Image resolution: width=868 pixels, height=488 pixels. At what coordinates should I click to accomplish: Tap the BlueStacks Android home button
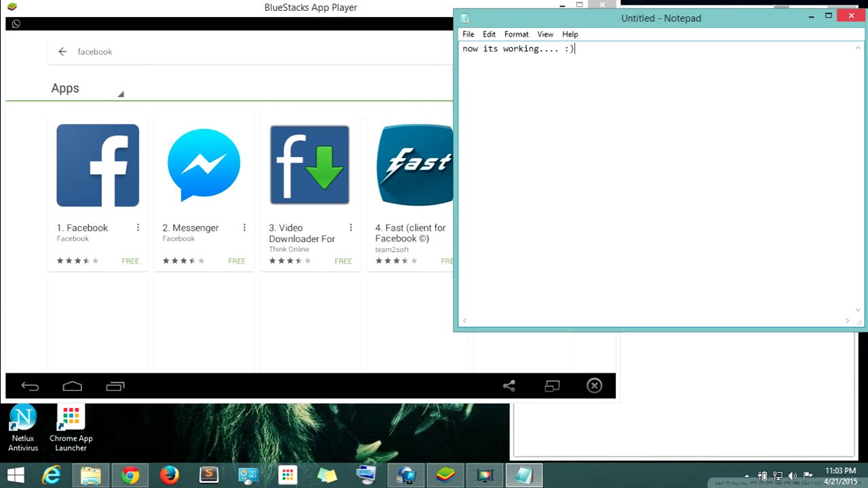(x=73, y=386)
